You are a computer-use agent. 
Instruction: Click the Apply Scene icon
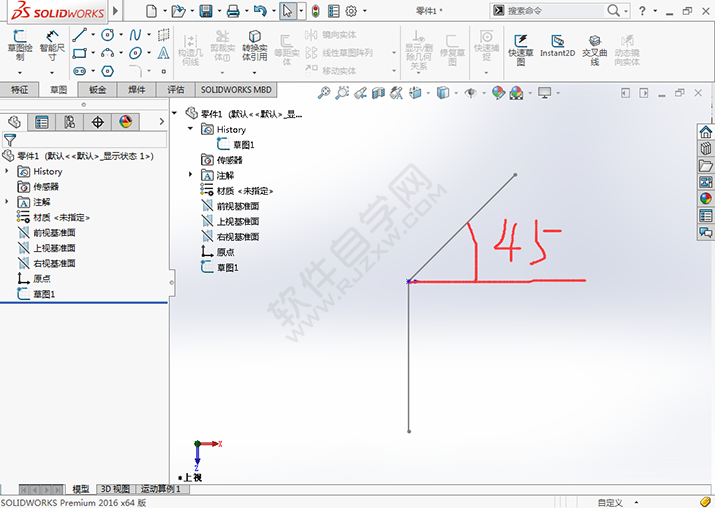(516, 93)
